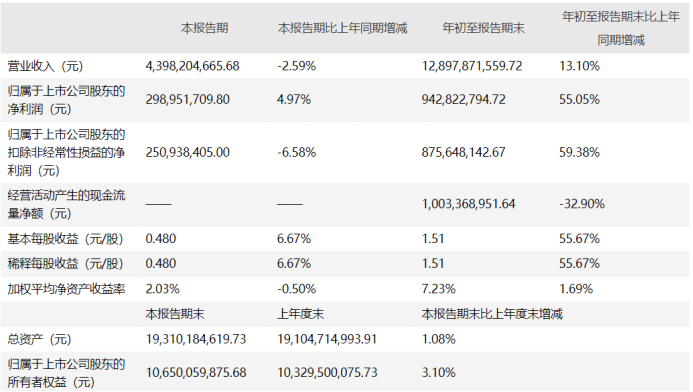Image resolution: width=693 pixels, height=392 pixels.
Task: Click the 本报告期 column header
Action: click(x=205, y=28)
